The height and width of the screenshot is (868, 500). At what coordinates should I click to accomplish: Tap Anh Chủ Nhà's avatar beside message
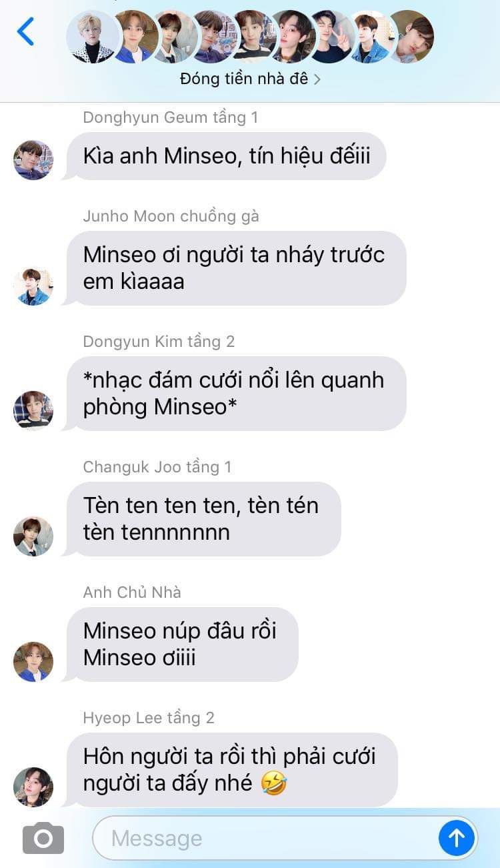coord(33,662)
